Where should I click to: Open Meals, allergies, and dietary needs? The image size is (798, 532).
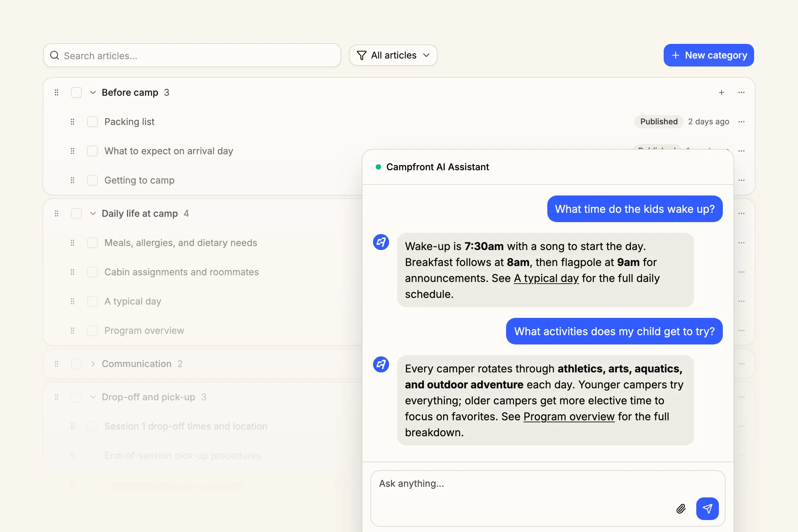181,243
